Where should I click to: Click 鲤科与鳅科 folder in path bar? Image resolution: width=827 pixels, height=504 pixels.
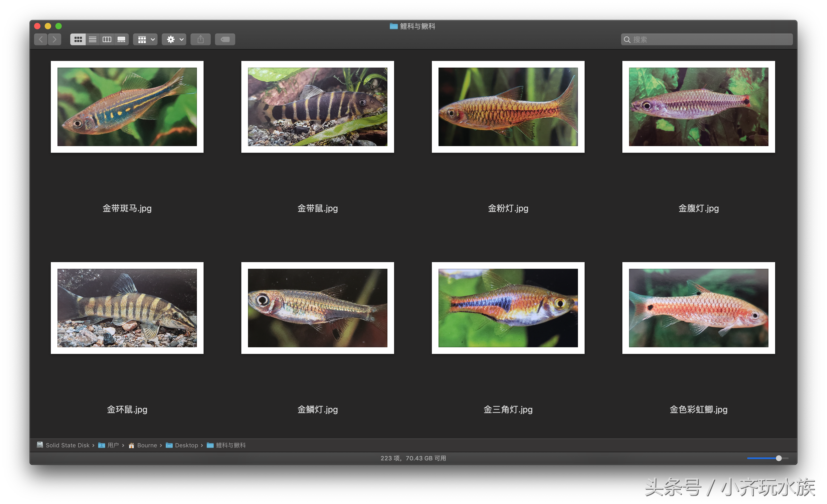pyautogui.click(x=226, y=445)
